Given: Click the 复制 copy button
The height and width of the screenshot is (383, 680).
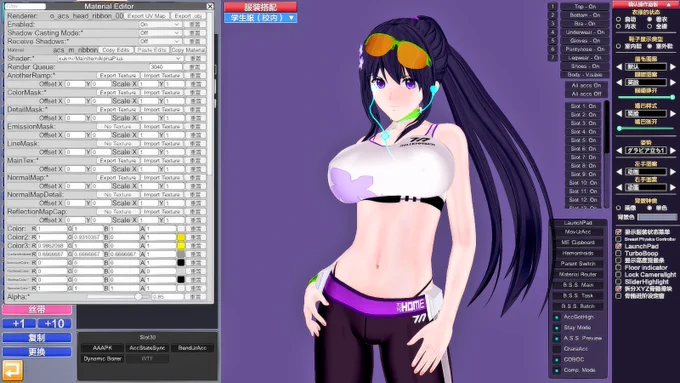Looking at the screenshot, I should [37, 338].
